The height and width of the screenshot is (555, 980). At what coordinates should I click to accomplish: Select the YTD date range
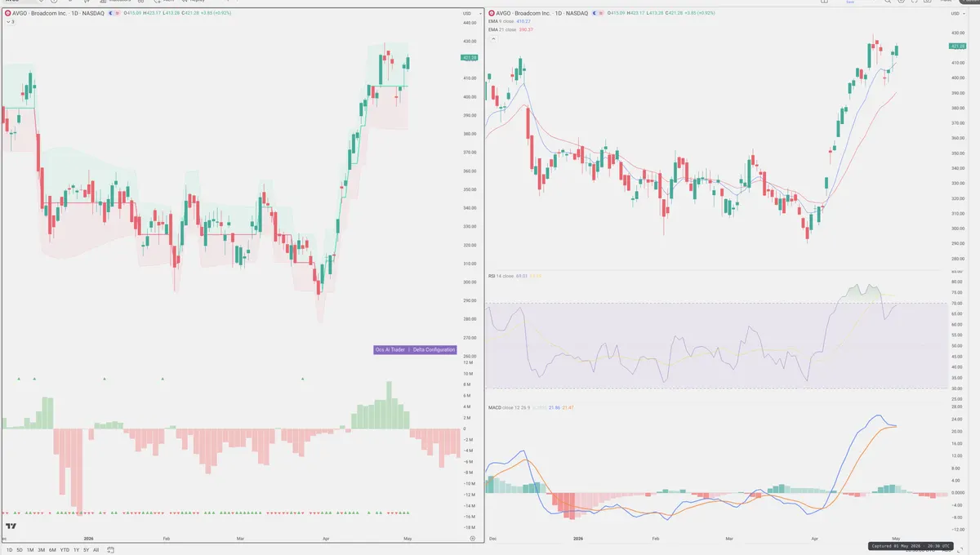pyautogui.click(x=65, y=550)
